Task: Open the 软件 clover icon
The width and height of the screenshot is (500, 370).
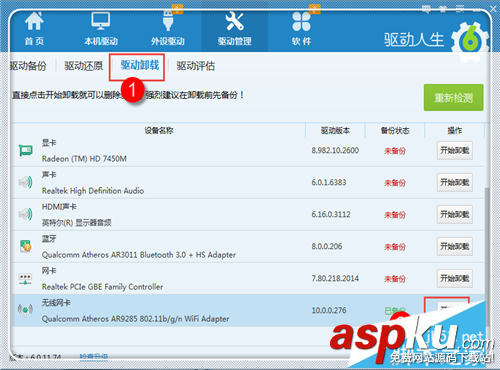Action: [x=301, y=22]
